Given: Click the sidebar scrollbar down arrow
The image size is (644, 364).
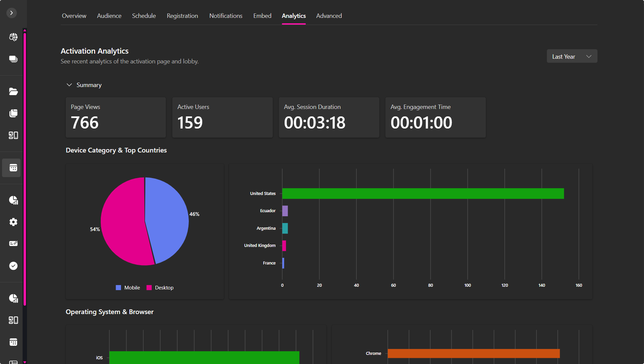Looking at the screenshot, I should 25,362.
